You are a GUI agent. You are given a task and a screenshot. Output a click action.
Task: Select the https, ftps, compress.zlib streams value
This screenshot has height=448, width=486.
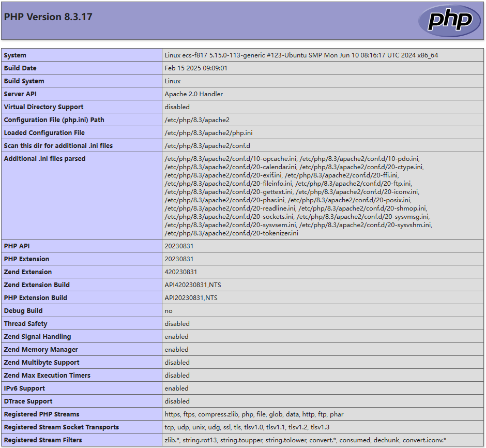click(254, 414)
